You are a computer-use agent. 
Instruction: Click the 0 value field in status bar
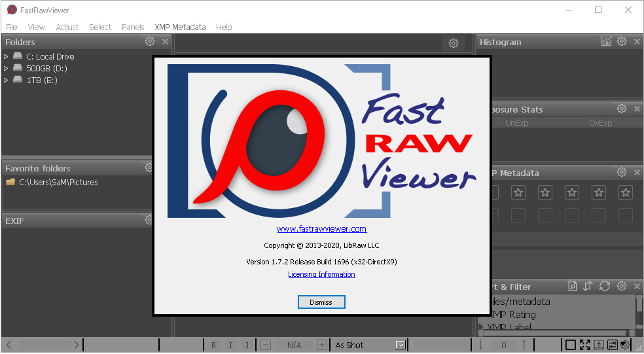coord(503,345)
